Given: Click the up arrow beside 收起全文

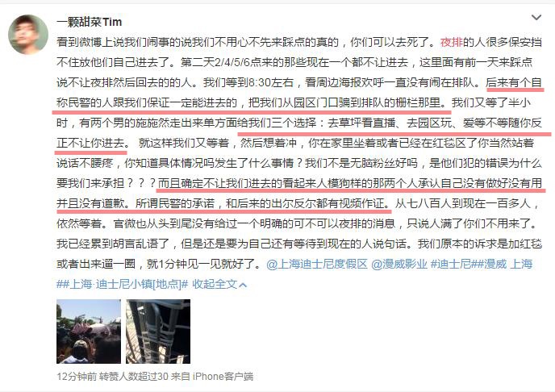Looking at the screenshot, I should tap(243, 285).
